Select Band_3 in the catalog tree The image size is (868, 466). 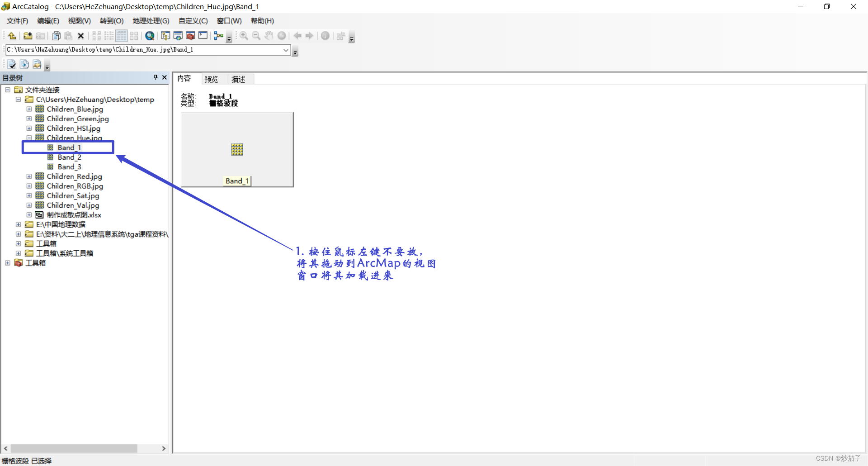[x=69, y=167]
